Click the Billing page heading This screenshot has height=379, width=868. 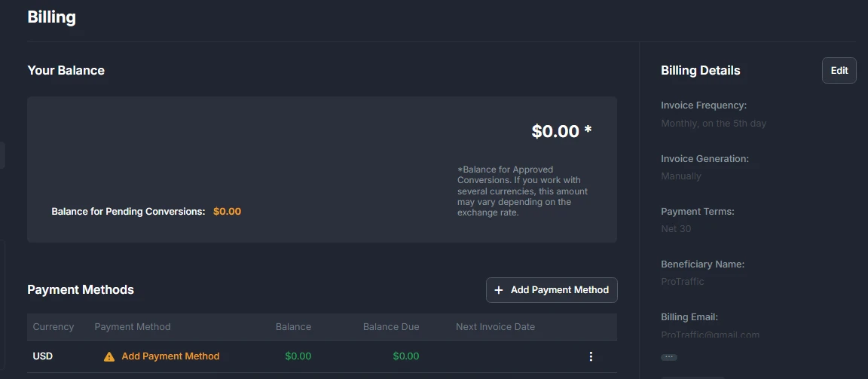(x=51, y=17)
